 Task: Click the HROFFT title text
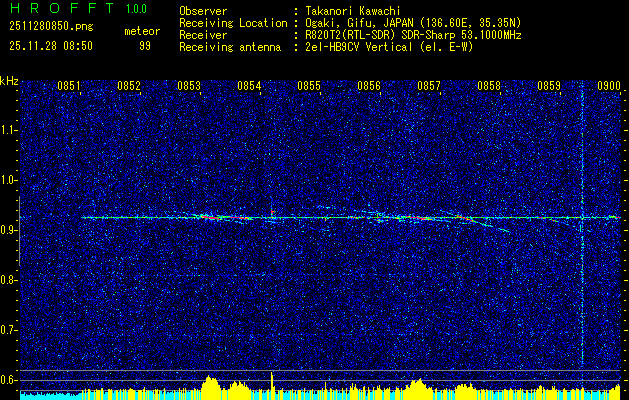pos(62,8)
